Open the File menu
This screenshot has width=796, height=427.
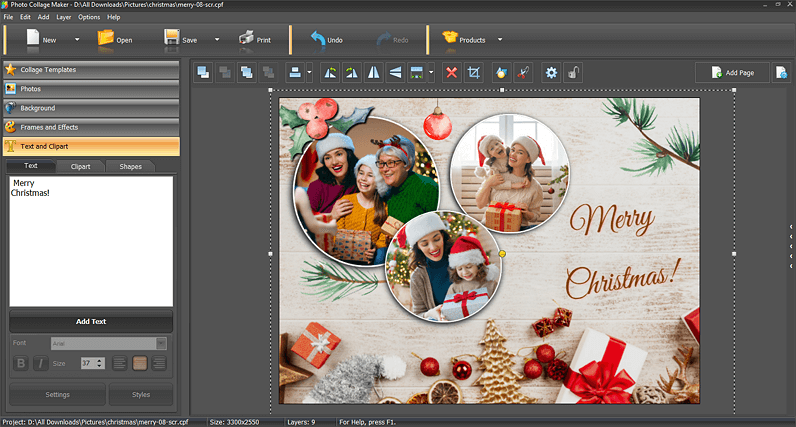pos(9,17)
